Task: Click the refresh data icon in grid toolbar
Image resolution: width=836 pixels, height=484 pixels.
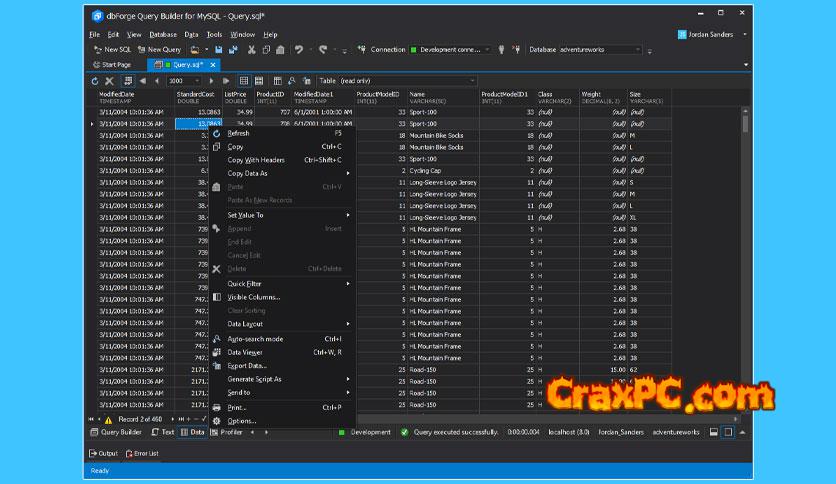Action: [95, 81]
